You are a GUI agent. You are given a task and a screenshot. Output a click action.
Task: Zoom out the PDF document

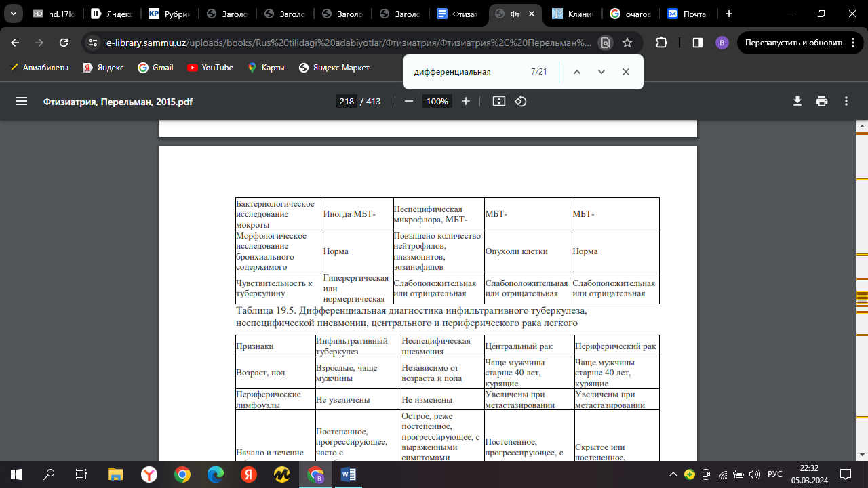point(409,101)
